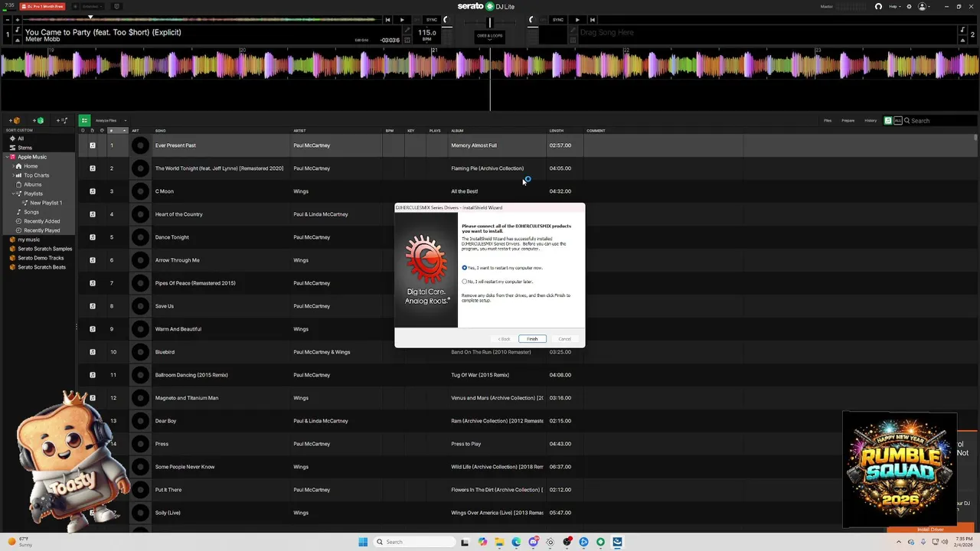This screenshot has height=551, width=980.
Task: Click Finish in InstallShield Wizard
Action: [532, 339]
